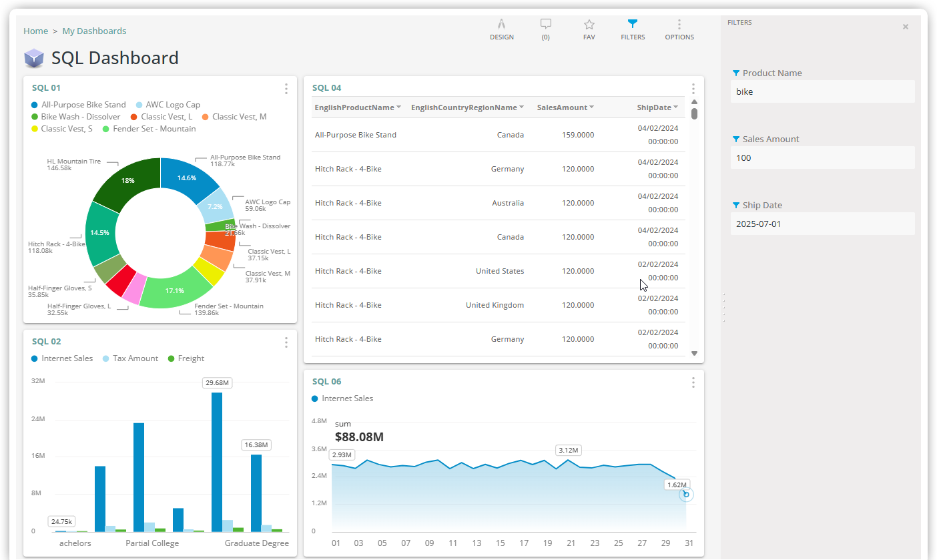Image resolution: width=937 pixels, height=560 pixels.
Task: Enter DESIGN mode from the top toolbar
Action: point(502,29)
